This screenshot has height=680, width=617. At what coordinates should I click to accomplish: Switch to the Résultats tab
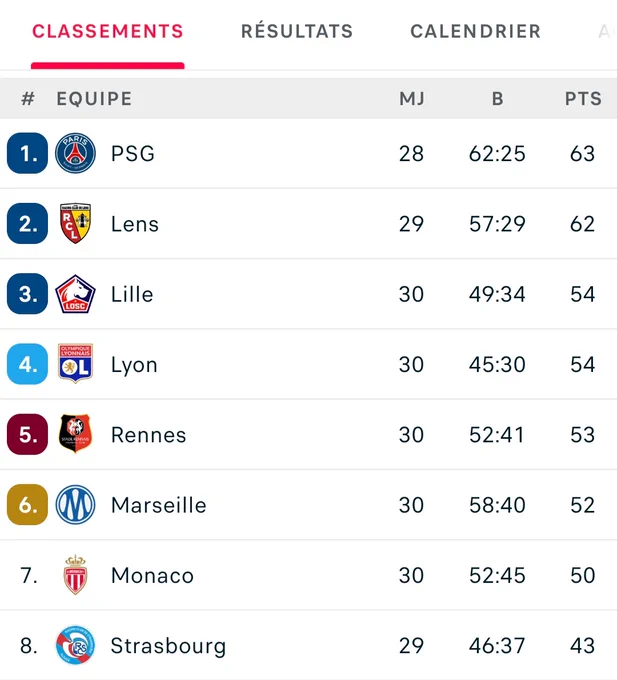coord(297,31)
